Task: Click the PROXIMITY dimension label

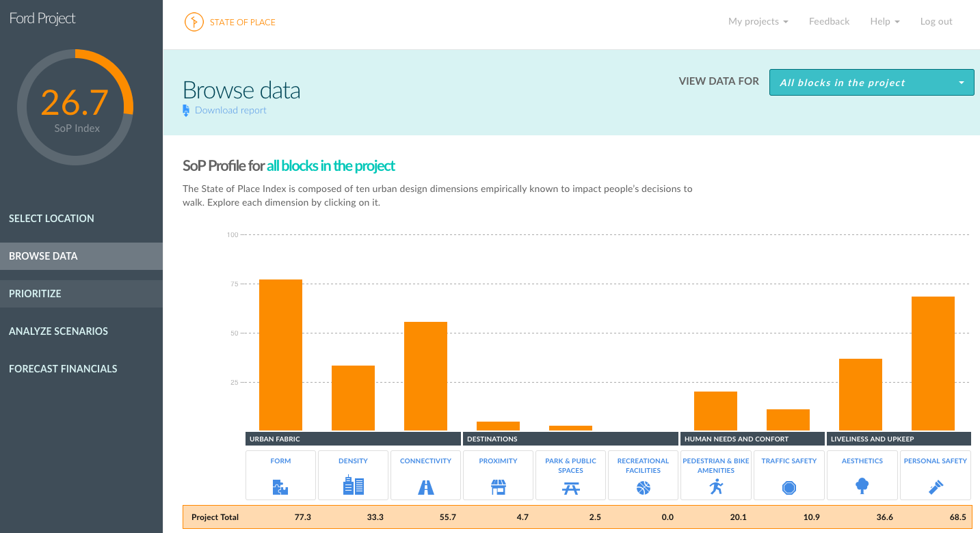Action: pyautogui.click(x=499, y=461)
